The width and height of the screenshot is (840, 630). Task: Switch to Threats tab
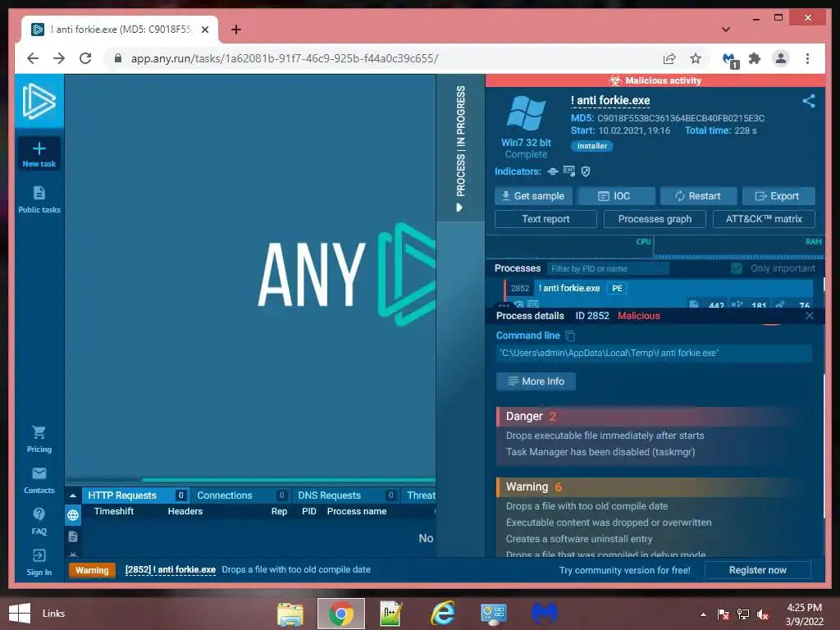(419, 495)
